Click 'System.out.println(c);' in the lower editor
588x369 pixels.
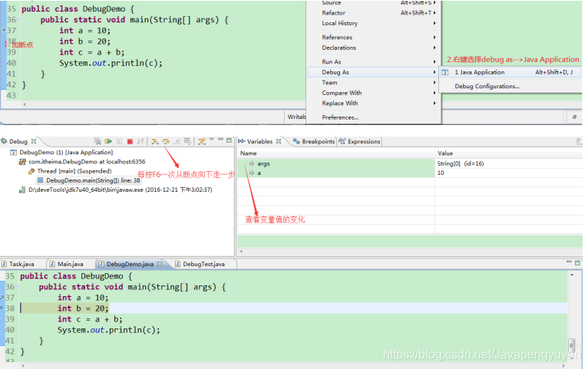[109, 330]
